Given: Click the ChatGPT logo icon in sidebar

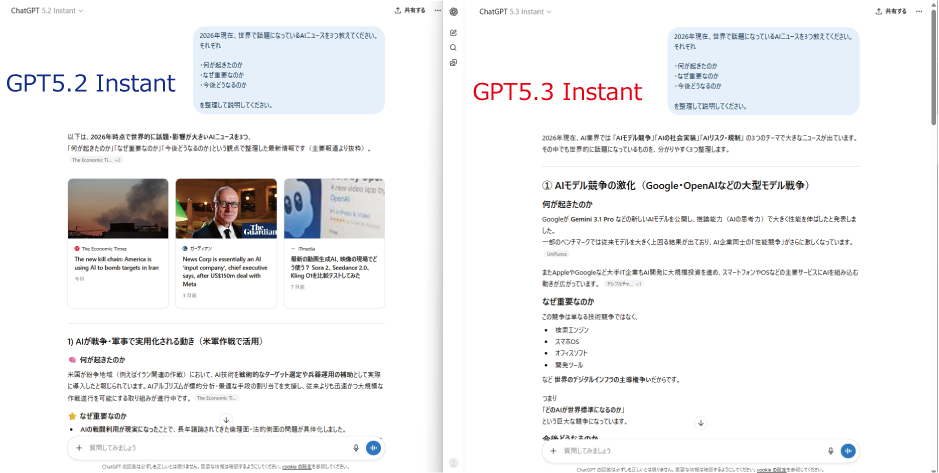Looking at the screenshot, I should (x=454, y=12).
